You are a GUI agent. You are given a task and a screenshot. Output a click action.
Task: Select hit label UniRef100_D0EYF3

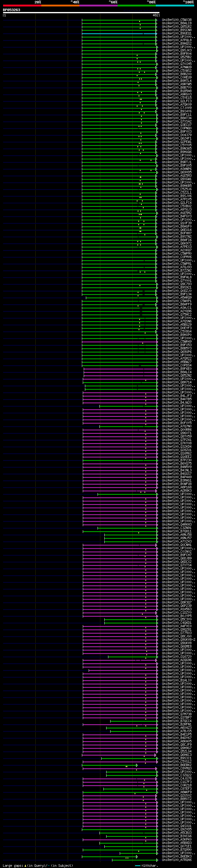pyautogui.click(x=176, y=328)
